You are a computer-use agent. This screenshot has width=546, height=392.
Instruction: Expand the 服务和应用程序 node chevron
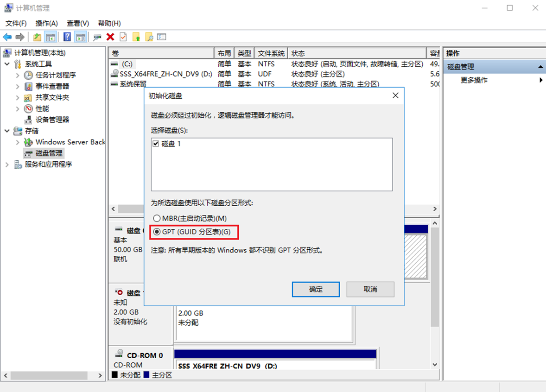[7, 164]
